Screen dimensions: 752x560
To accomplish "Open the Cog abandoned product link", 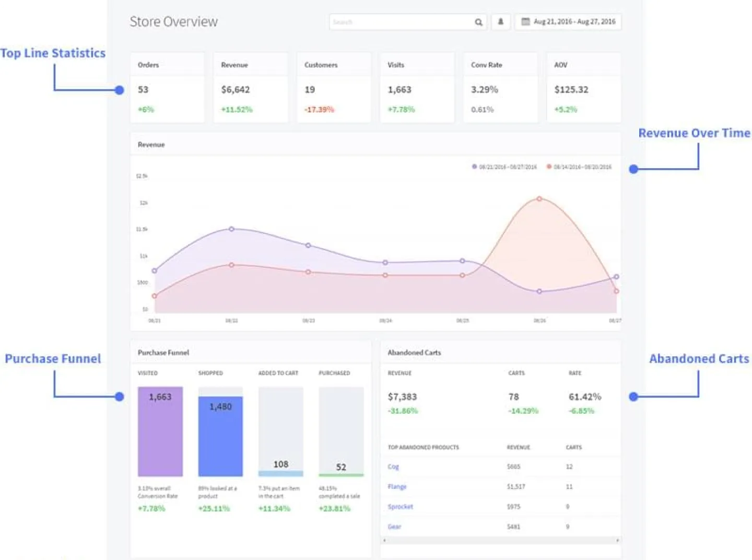I will (393, 466).
